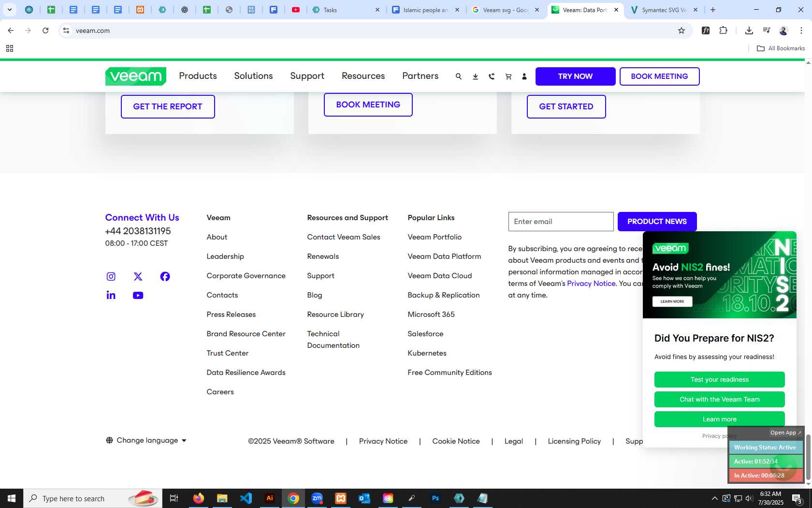Image resolution: width=812 pixels, height=508 pixels.
Task: Open Veeam's Instagram page icon
Action: 111,276
